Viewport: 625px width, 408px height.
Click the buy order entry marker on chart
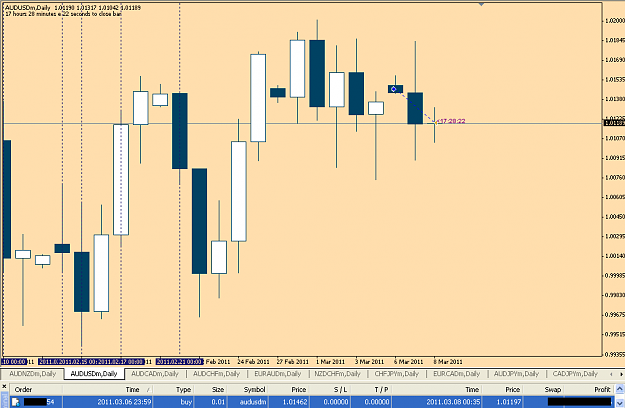pos(394,89)
